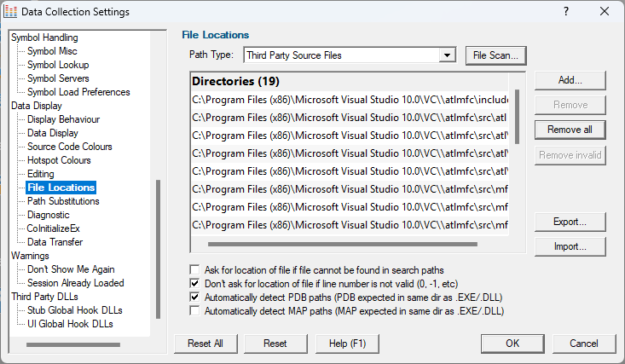Select Symbol Servers in the tree
625x364 pixels.
(x=58, y=78)
